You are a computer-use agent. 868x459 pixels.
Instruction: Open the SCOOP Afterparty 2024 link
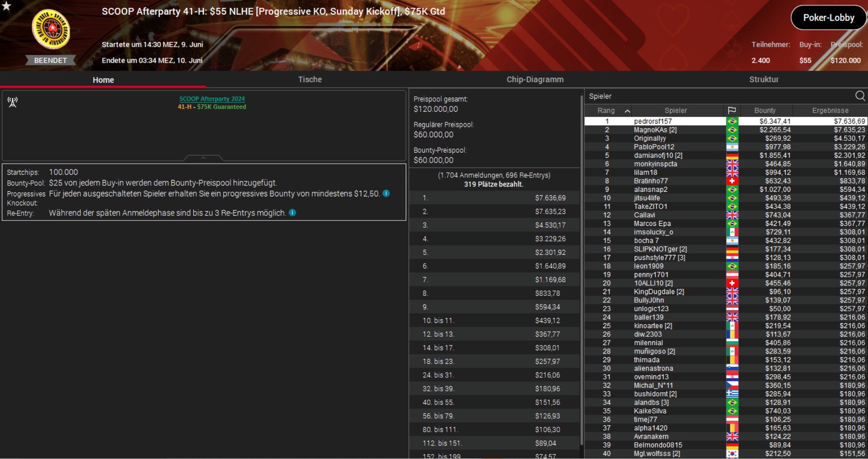coord(212,99)
